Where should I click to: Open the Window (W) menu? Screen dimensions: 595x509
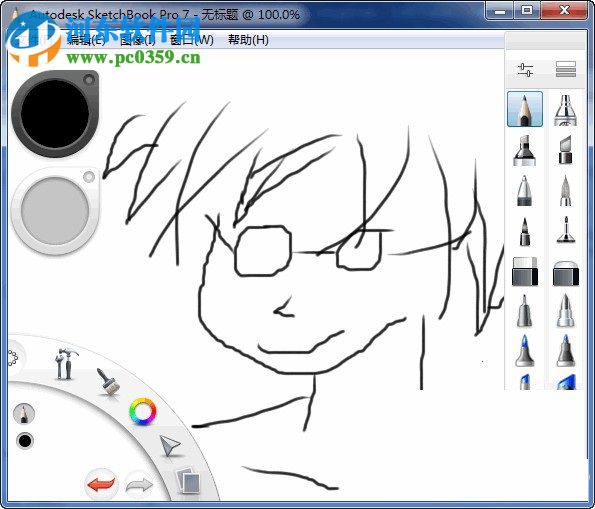(x=192, y=40)
